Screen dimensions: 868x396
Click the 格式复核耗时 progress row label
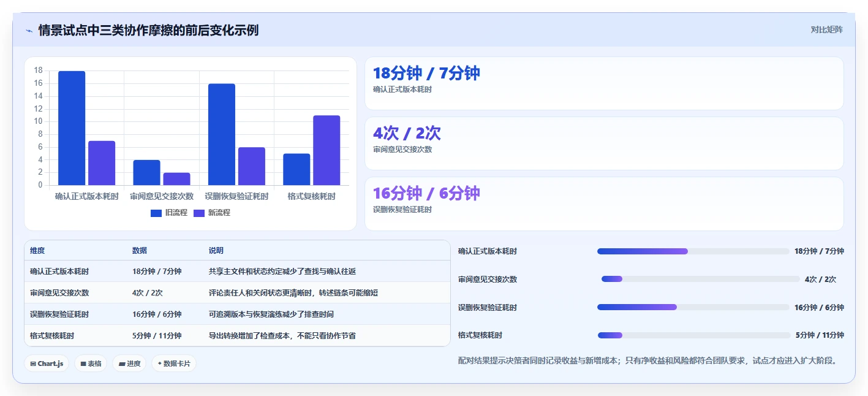point(480,335)
